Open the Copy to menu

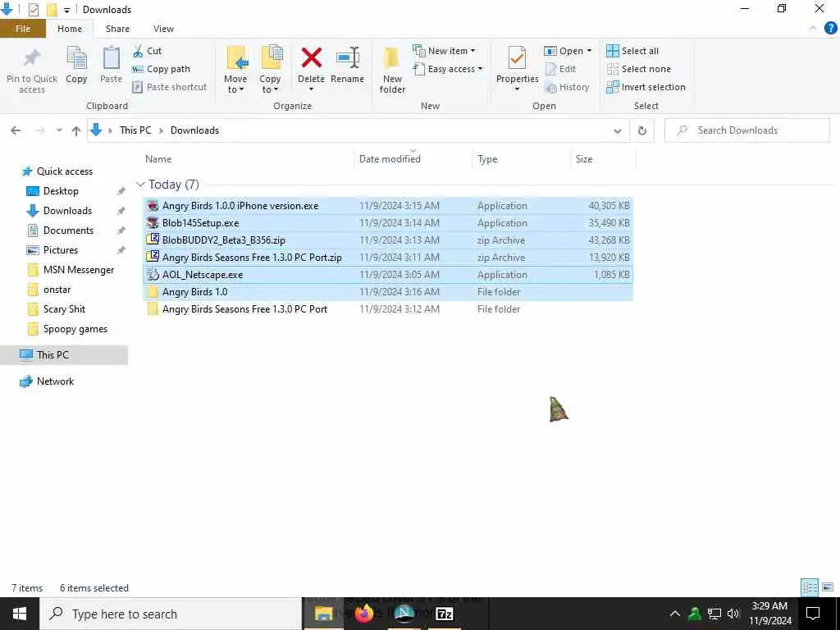pos(270,71)
